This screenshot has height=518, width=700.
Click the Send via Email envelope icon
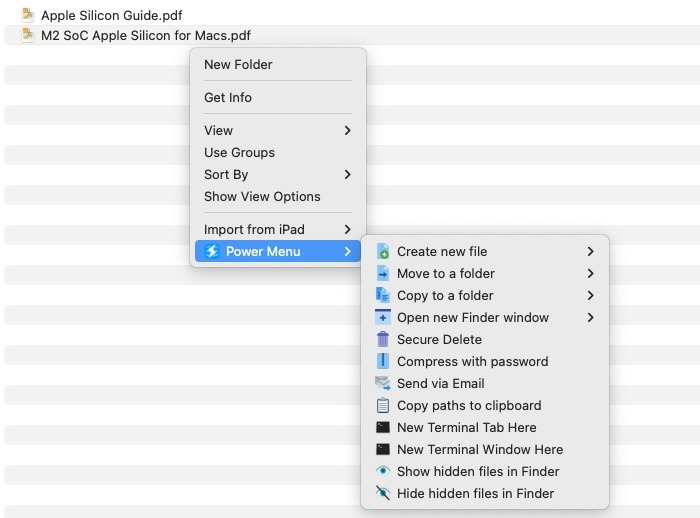click(383, 383)
